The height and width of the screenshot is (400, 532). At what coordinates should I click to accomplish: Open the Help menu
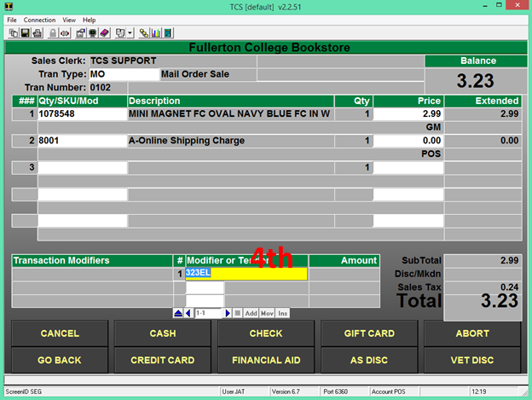[x=90, y=20]
